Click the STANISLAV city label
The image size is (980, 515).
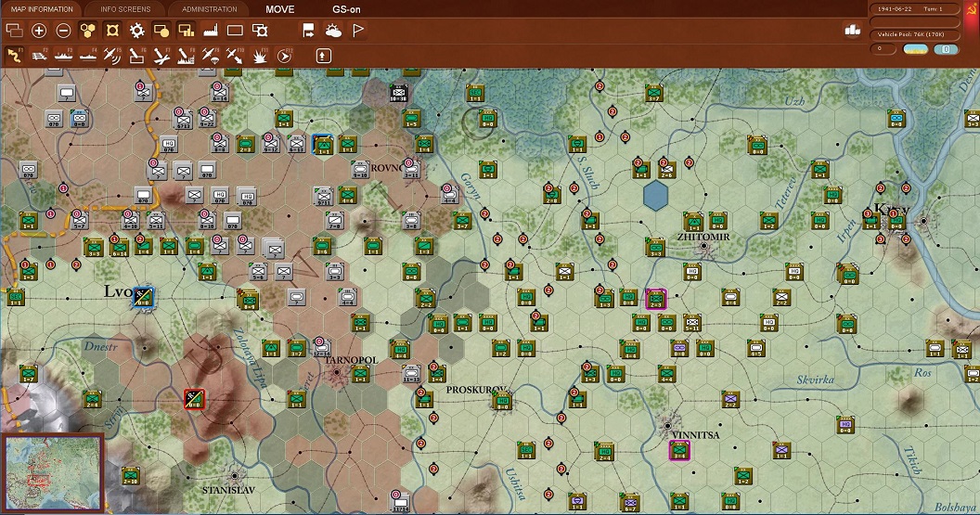click(228, 490)
